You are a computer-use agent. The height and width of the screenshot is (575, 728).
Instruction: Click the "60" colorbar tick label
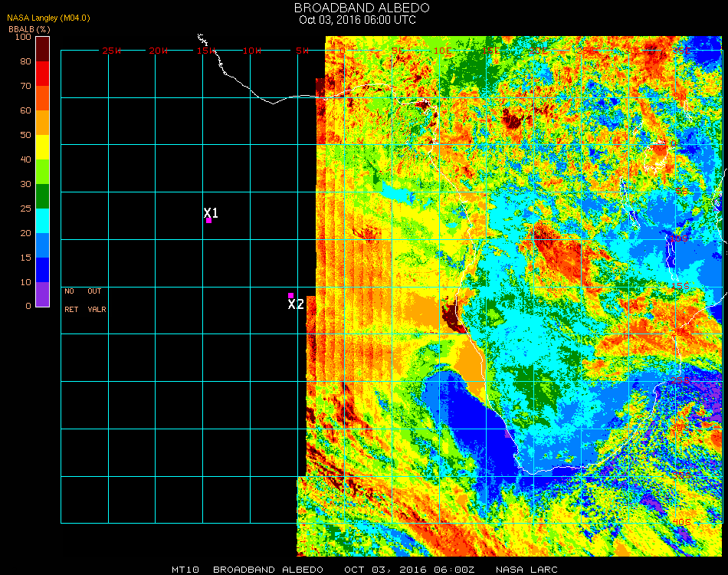[x=25, y=110]
